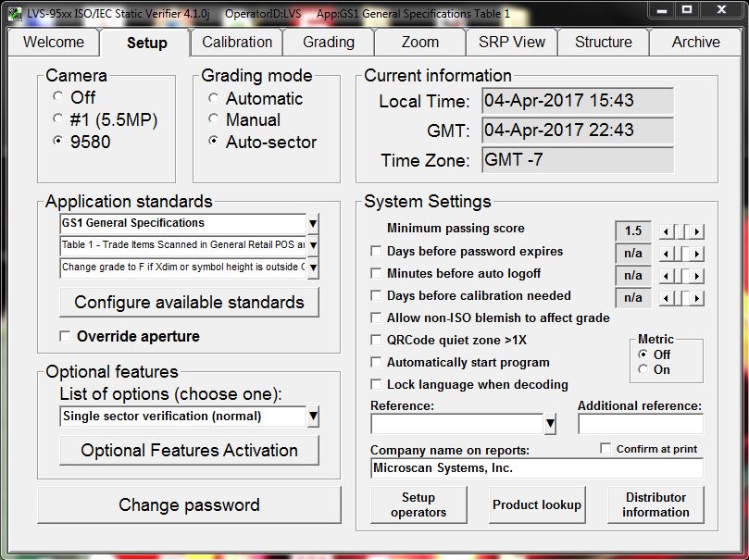Close the verifier window
Image resolution: width=749 pixels, height=560 pixels.
click(721, 10)
